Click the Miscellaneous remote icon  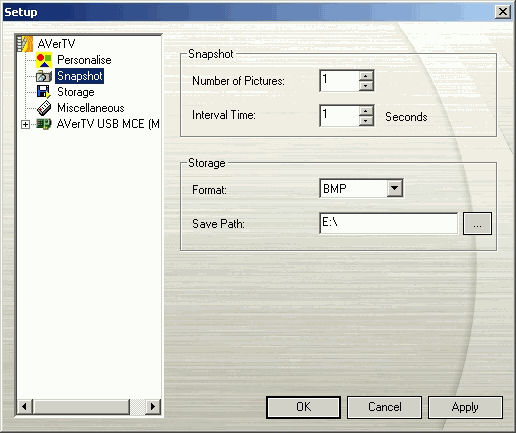[44, 108]
